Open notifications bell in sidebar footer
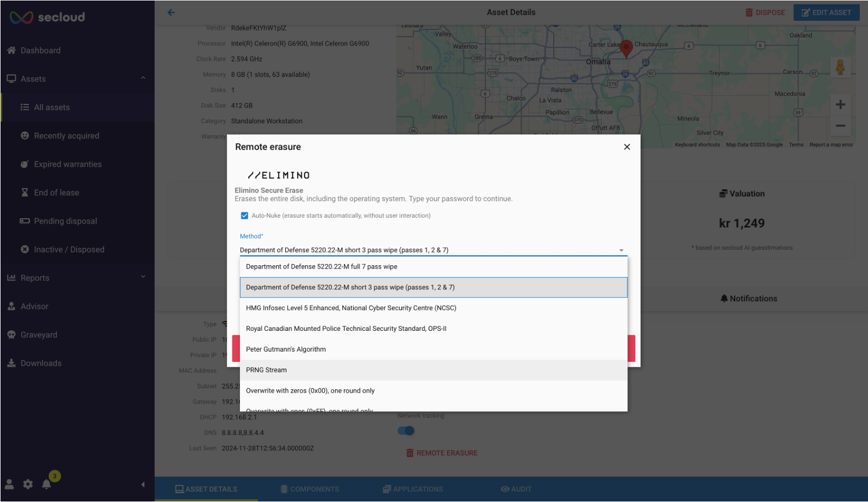The width and height of the screenshot is (868, 502). point(46,484)
